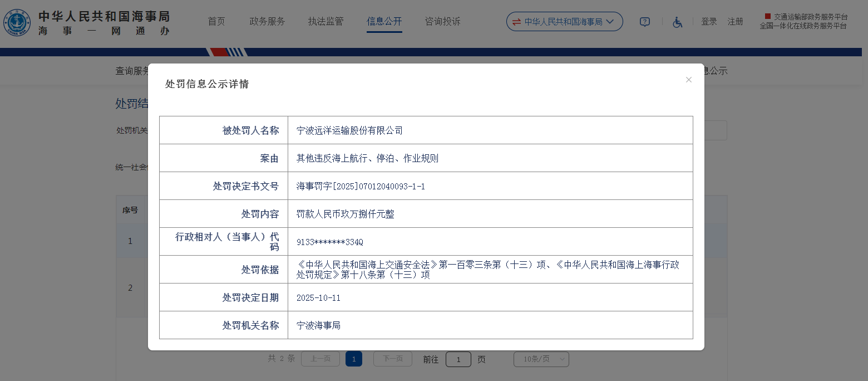Click the 案由 value 其他违反海上航行、停泊、作业规则
The width and height of the screenshot is (868, 381).
367,158
